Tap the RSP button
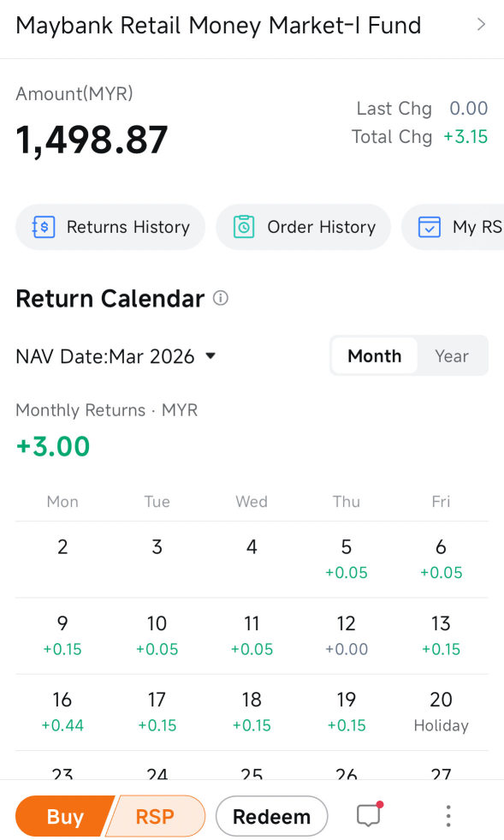The width and height of the screenshot is (504, 840). click(x=156, y=816)
